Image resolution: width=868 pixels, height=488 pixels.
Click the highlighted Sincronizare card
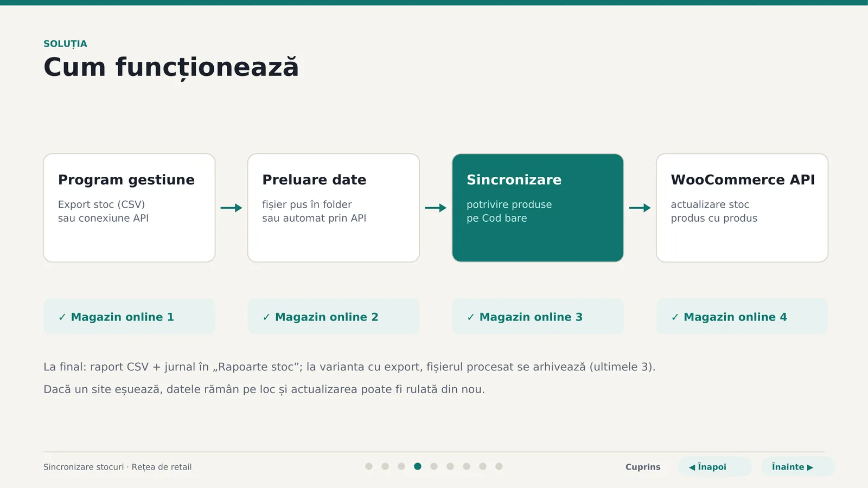point(538,208)
